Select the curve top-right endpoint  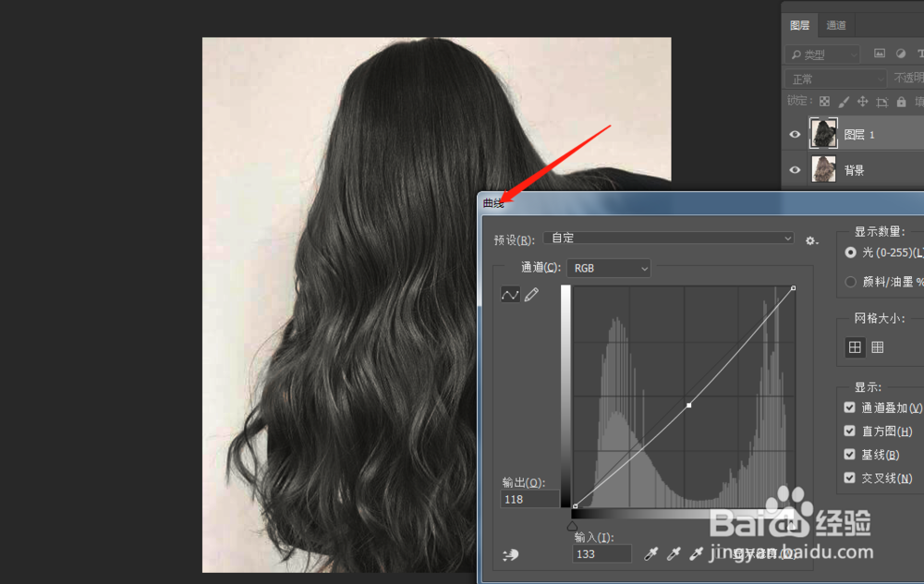793,288
